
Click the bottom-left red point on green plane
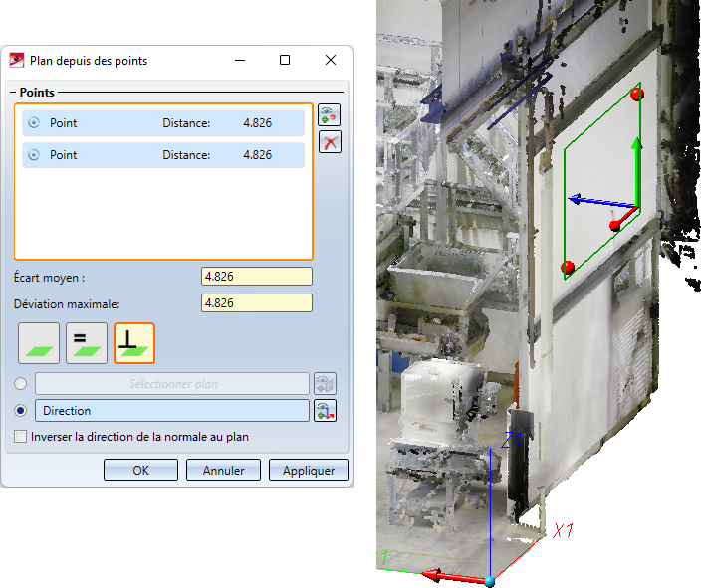(x=568, y=267)
